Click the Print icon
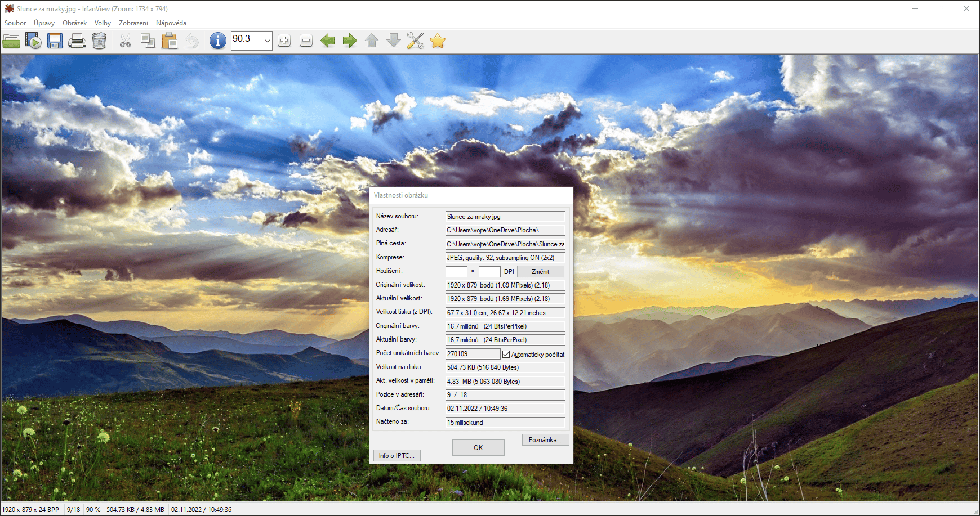Viewport: 980px width, 516px height. point(77,41)
